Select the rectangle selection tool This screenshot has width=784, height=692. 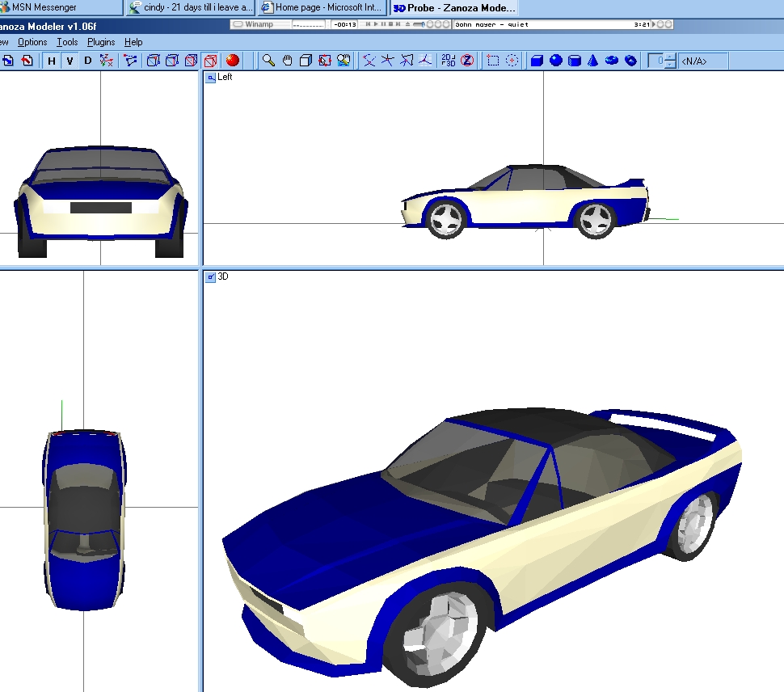pos(492,61)
